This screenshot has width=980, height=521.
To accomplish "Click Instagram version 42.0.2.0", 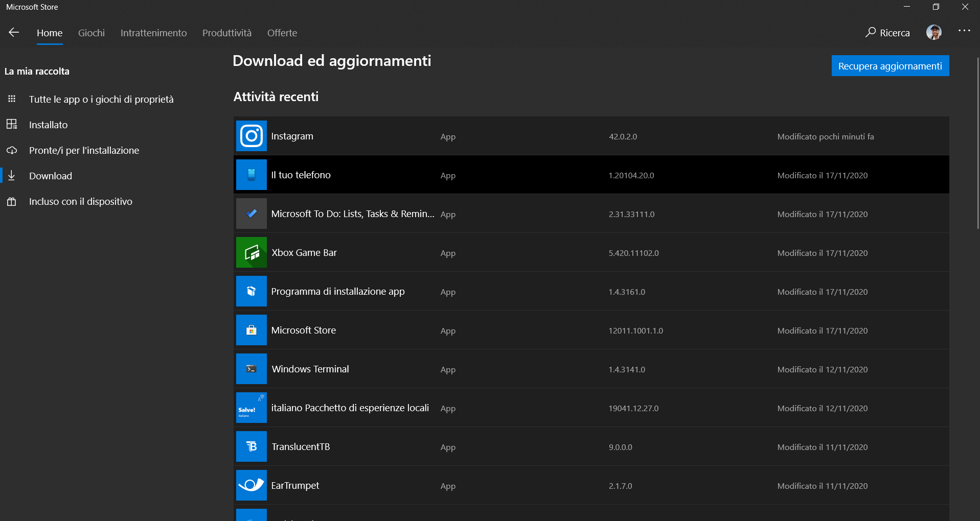I will (x=623, y=136).
